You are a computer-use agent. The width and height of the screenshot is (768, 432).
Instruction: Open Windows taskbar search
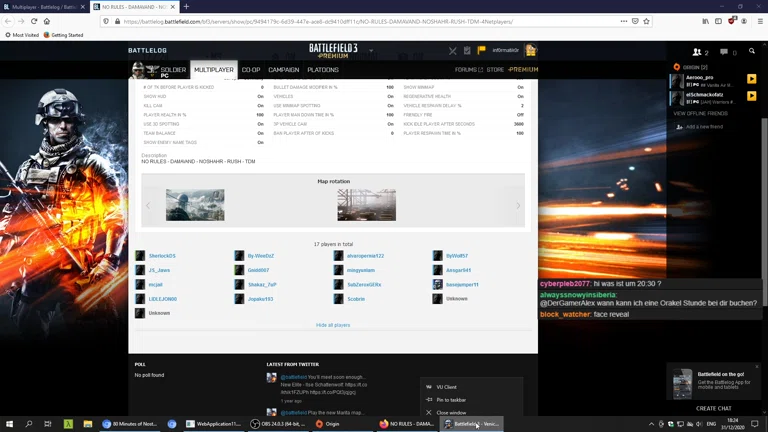pyautogui.click(x=28, y=424)
